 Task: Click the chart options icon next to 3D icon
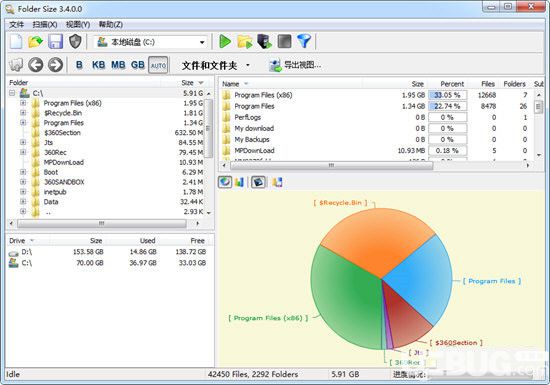[277, 182]
